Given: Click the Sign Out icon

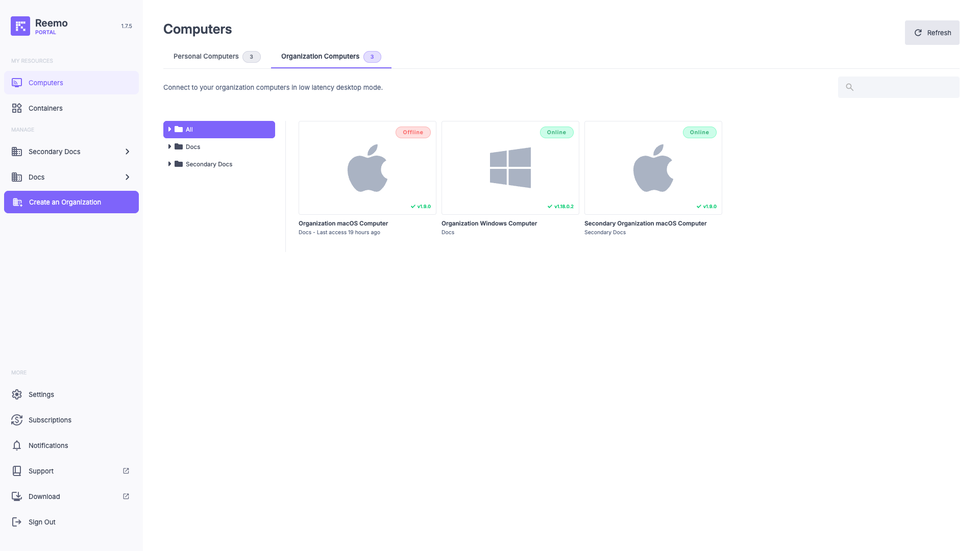Looking at the screenshot, I should tap(17, 522).
